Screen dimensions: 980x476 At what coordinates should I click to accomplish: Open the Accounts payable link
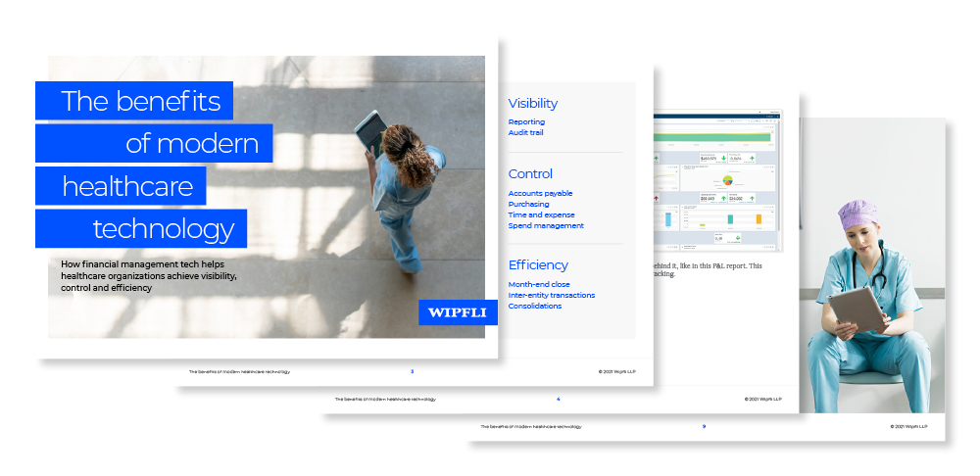point(540,194)
